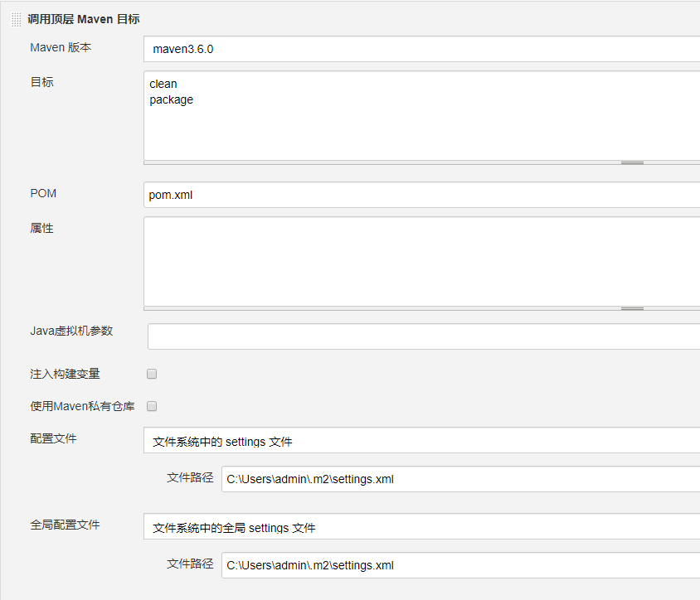Click the resize grip below the 目标 text area
Viewport: 700px width, 600px height.
(x=632, y=162)
